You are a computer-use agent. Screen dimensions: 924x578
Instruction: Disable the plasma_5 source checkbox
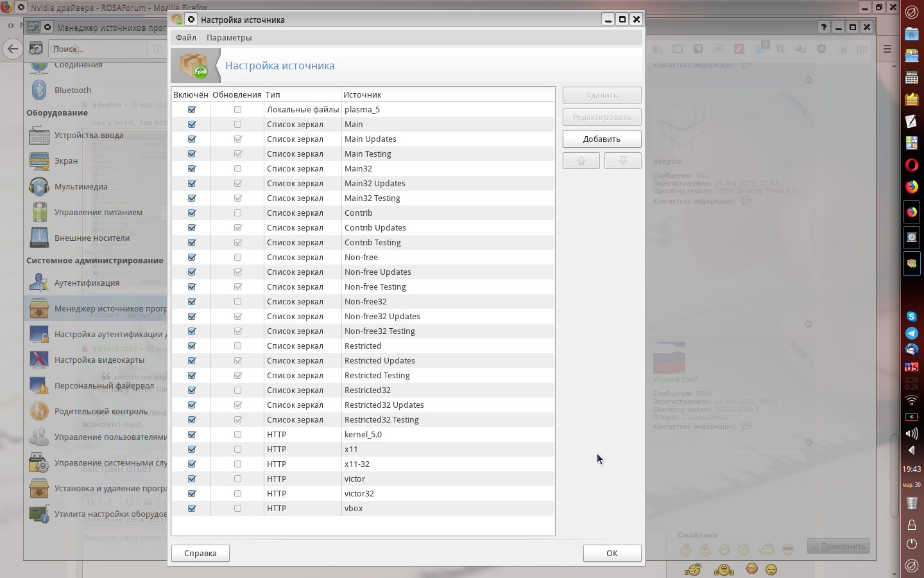coord(192,110)
